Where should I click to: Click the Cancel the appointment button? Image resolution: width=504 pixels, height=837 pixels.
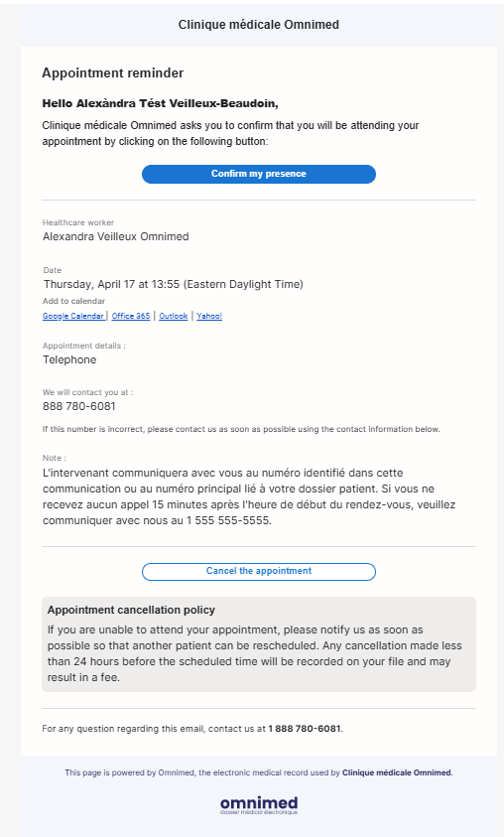pyautogui.click(x=259, y=571)
